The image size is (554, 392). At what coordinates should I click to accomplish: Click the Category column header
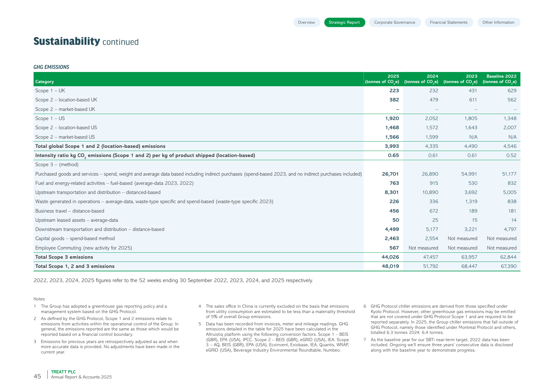tap(45, 81)
